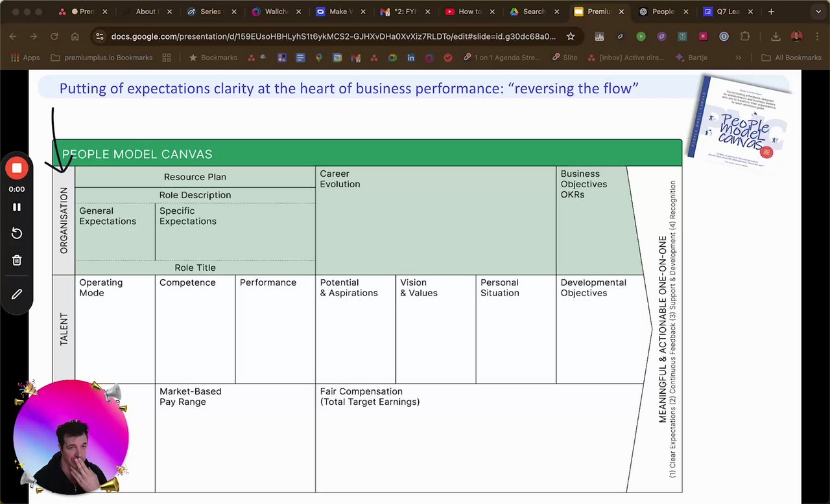
Task: Stop the Loom screen recording
Action: [17, 168]
